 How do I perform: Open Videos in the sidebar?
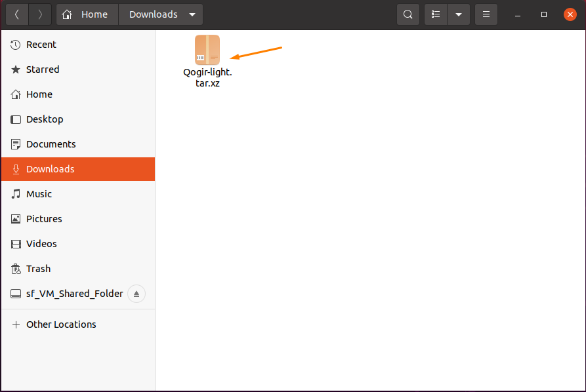[78, 244]
